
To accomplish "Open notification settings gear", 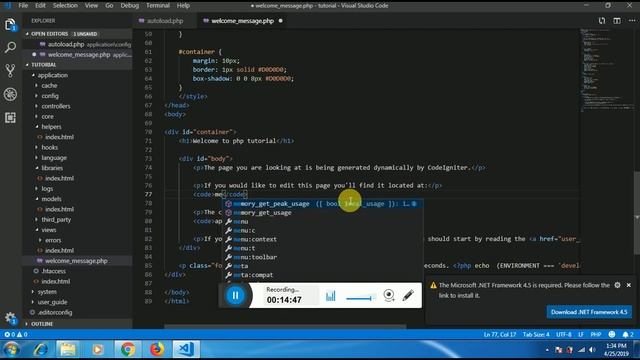I will click(618, 285).
